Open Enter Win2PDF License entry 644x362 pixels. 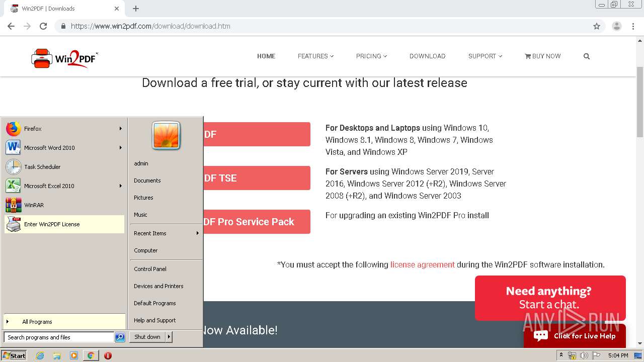[x=64, y=224]
